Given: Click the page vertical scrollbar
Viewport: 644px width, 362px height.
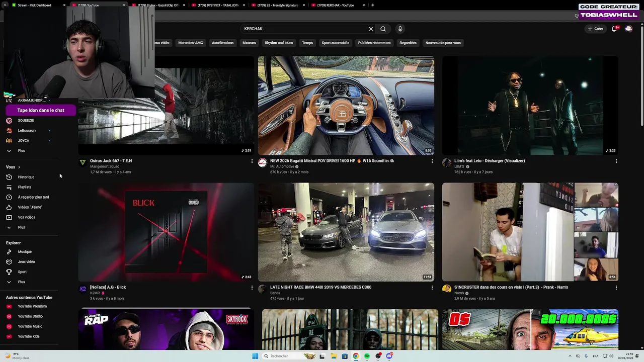Looking at the screenshot, I should [x=641, y=75].
